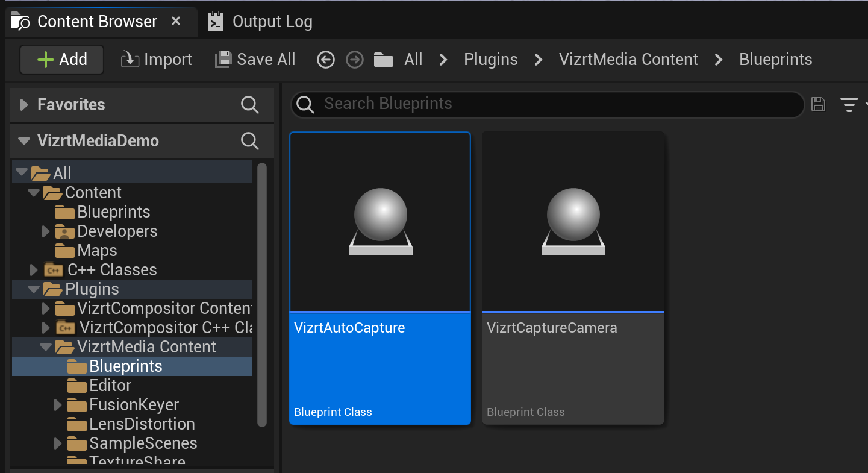868x473 pixels.
Task: Collapse the VizrtMedia Content folder
Action: pyautogui.click(x=46, y=347)
